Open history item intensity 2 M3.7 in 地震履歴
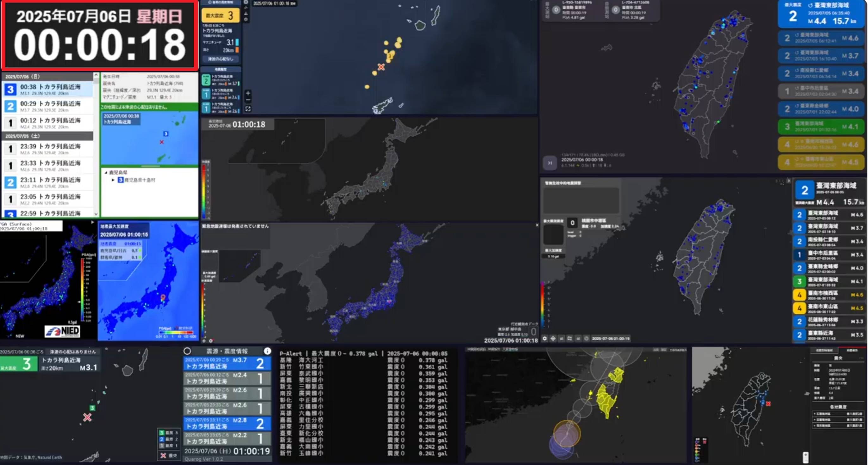 221,80
